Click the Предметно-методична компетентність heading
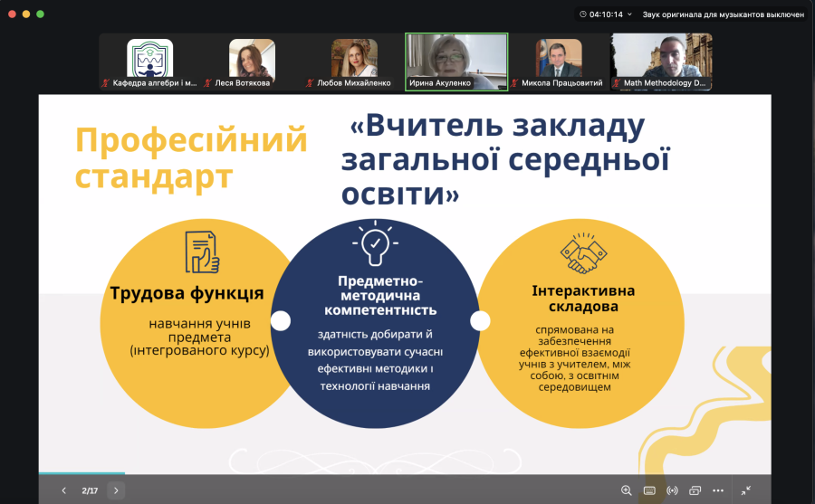 click(380, 295)
